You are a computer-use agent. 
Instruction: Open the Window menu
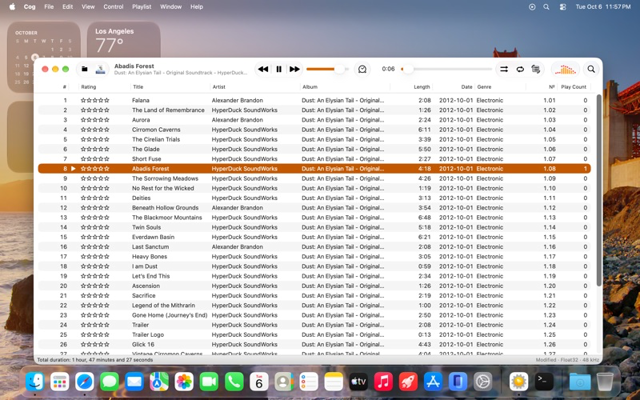(x=171, y=7)
